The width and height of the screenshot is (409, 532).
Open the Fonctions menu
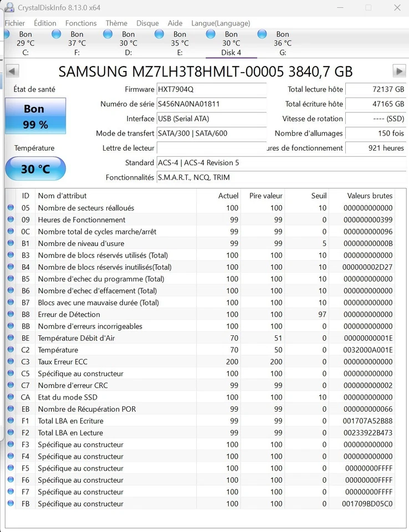click(81, 23)
